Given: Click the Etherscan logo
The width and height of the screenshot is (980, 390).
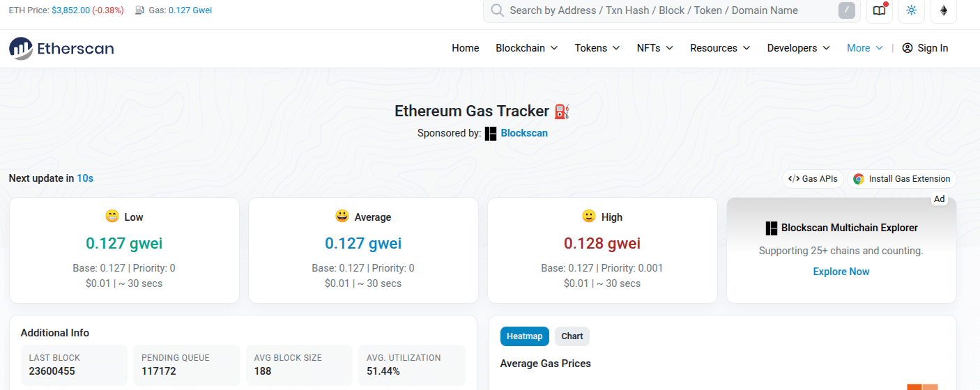Looking at the screenshot, I should tap(61, 48).
